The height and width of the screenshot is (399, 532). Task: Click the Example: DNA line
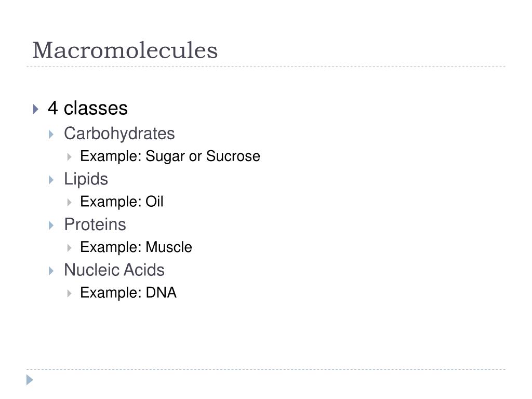(x=129, y=293)
